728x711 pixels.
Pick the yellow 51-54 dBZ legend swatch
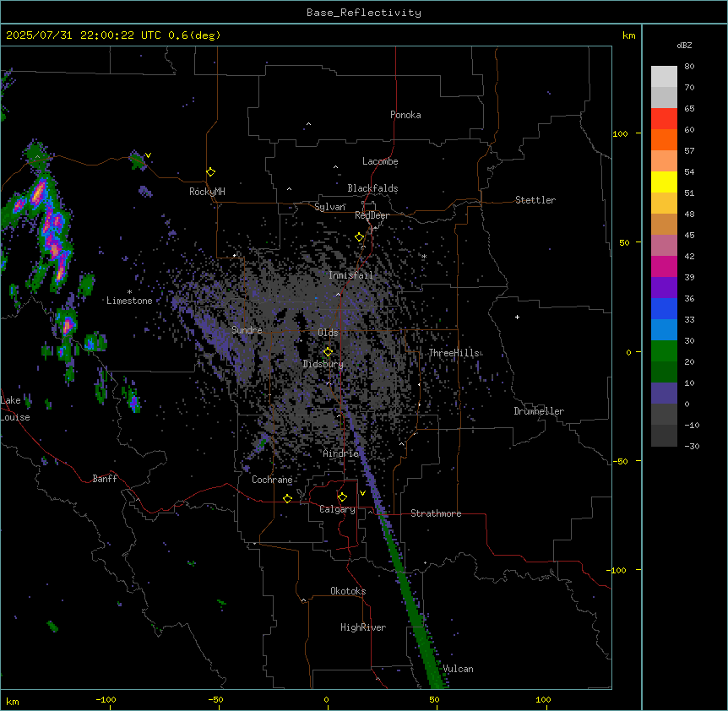664,182
